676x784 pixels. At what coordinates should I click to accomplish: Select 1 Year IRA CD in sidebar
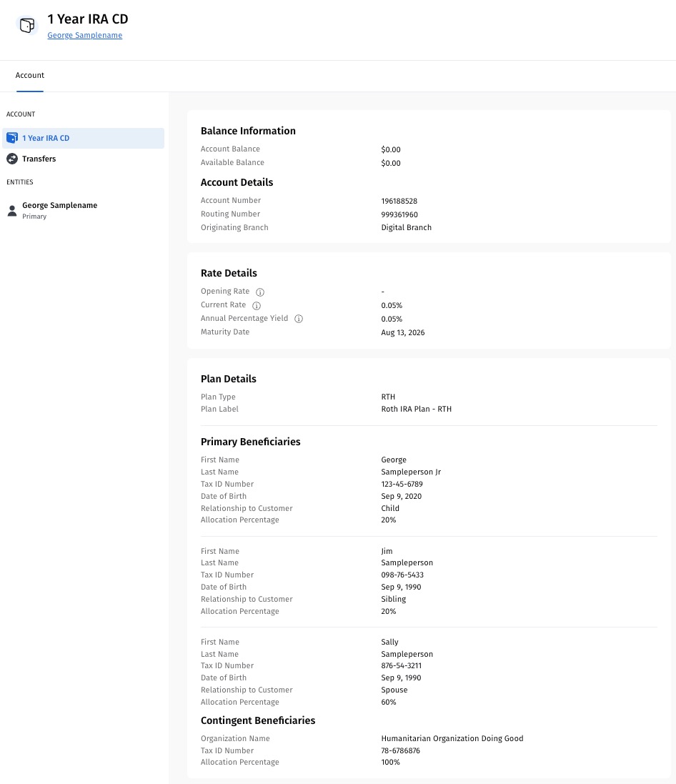[46, 138]
